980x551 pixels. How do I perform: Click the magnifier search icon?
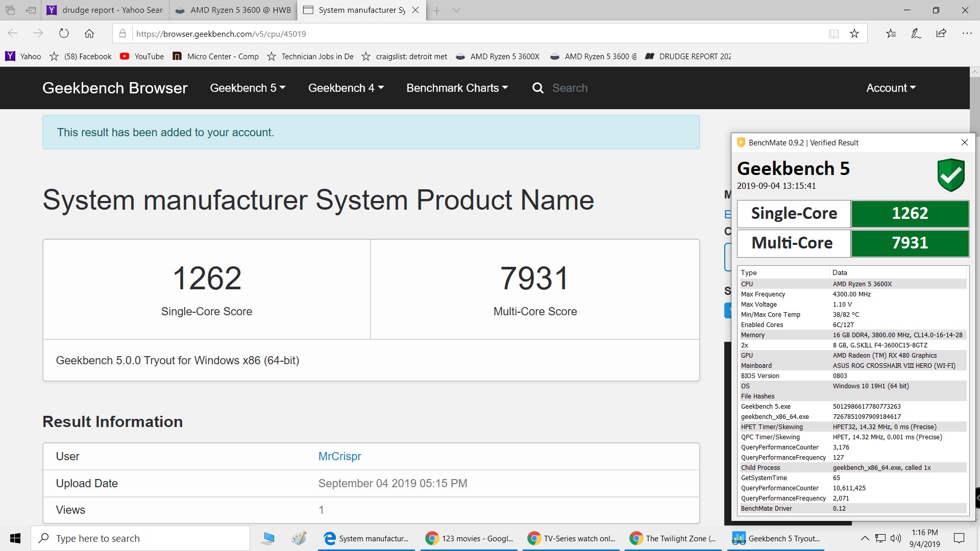tap(538, 88)
